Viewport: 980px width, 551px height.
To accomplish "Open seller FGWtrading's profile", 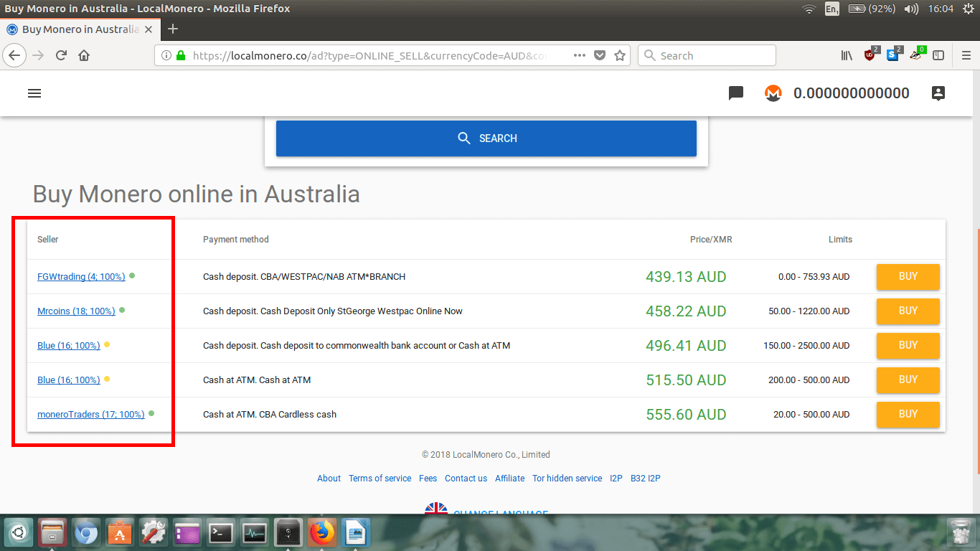I will tap(81, 277).
